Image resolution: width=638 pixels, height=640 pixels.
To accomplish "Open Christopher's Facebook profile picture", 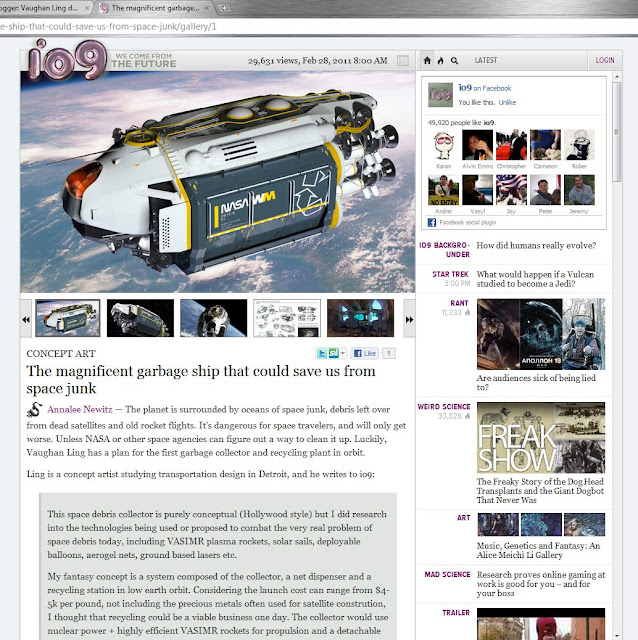I will [x=511, y=145].
